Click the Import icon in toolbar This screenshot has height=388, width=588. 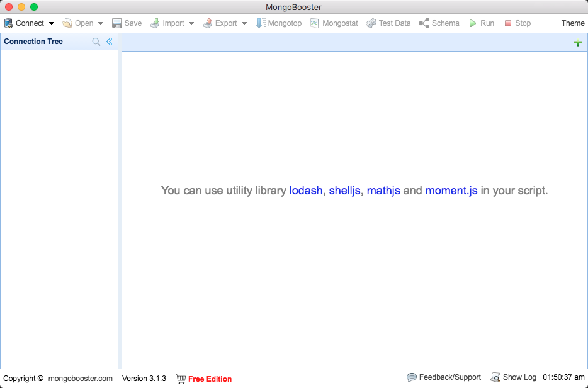point(155,23)
